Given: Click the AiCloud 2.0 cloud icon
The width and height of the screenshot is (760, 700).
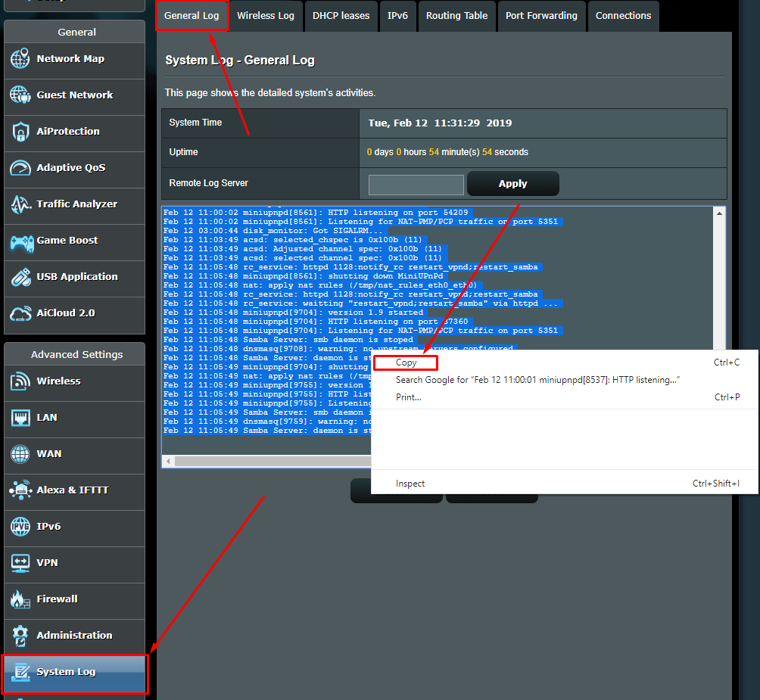Looking at the screenshot, I should (20, 313).
